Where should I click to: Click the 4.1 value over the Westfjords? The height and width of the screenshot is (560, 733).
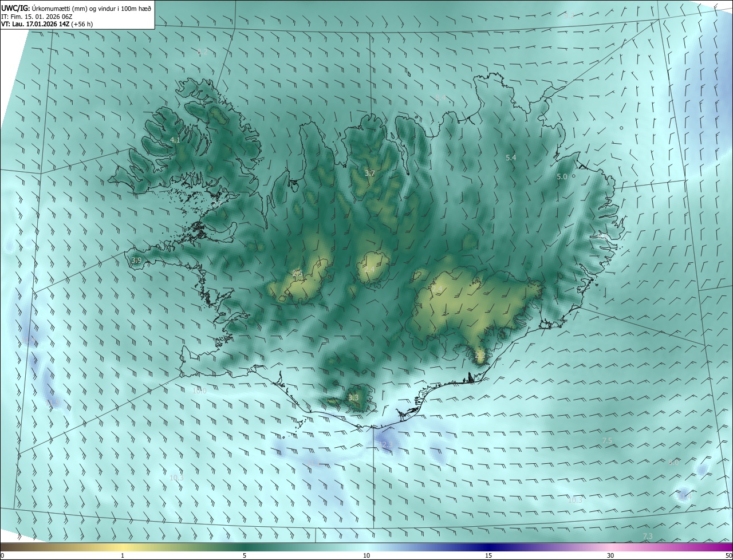[x=175, y=140]
